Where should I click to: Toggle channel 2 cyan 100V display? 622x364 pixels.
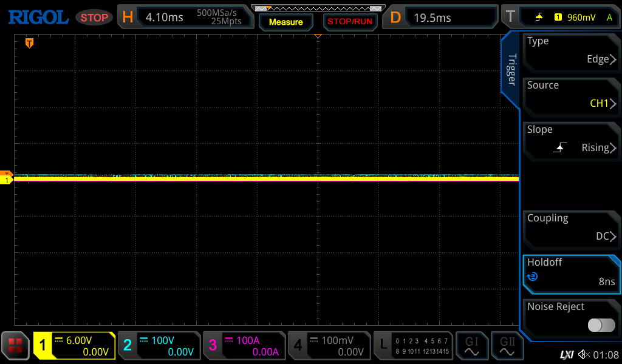[x=159, y=346]
